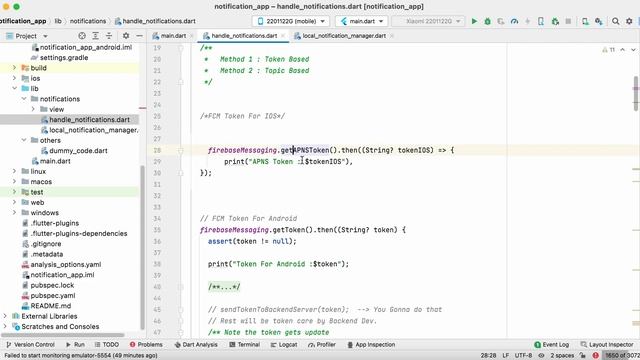Open Problems tool window
The width and height of the screenshot is (640, 360).
pyautogui.click(x=146, y=344)
